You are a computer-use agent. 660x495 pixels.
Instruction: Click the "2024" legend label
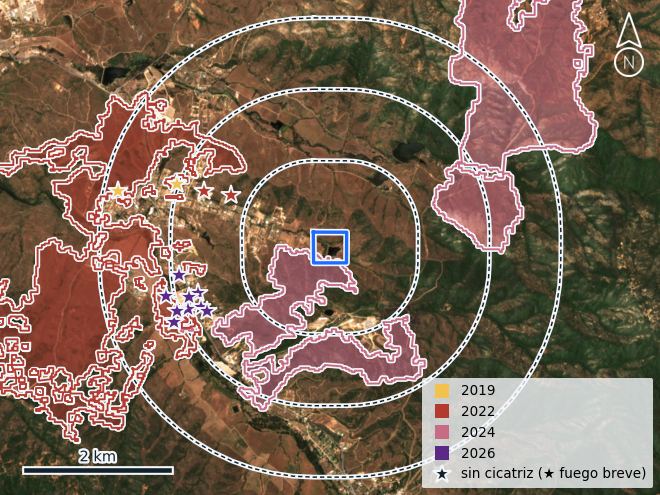pyautogui.click(x=478, y=432)
